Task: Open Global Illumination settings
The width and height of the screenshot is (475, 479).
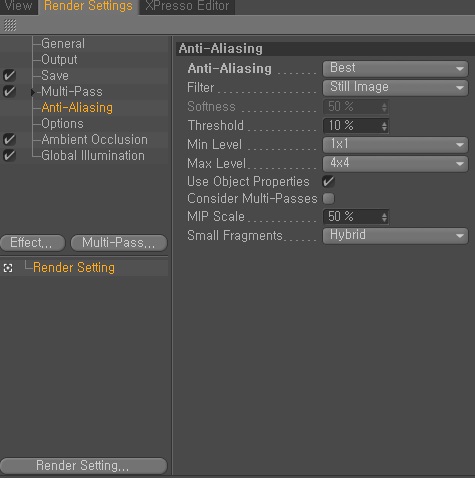Action: 93,156
